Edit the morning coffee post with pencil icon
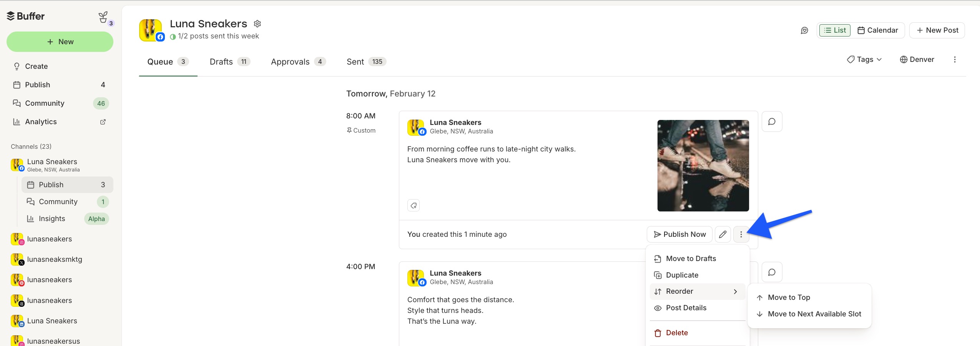This screenshot has width=980, height=346. click(x=722, y=234)
